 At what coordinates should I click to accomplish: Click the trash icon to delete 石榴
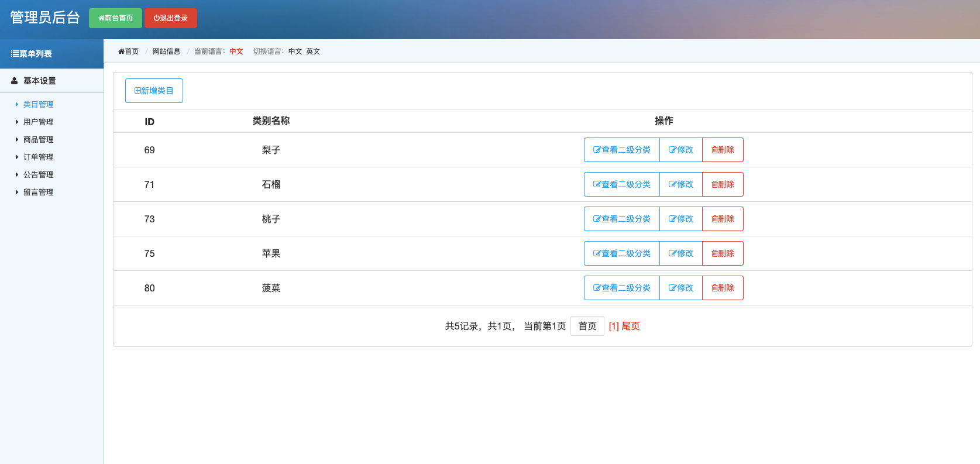(714, 184)
